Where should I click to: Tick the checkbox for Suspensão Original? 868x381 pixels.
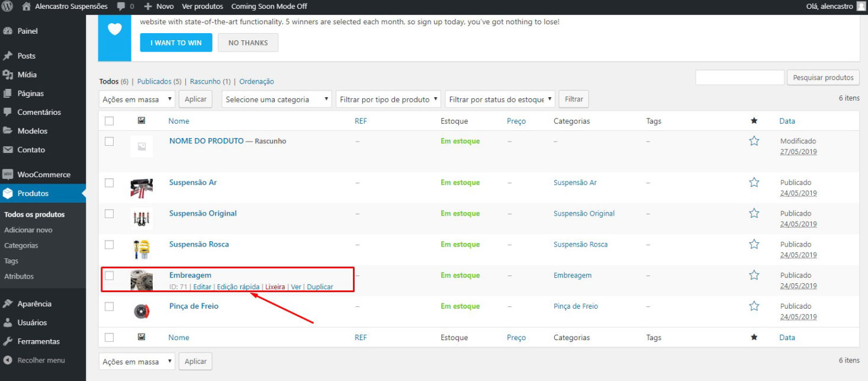[x=109, y=213]
